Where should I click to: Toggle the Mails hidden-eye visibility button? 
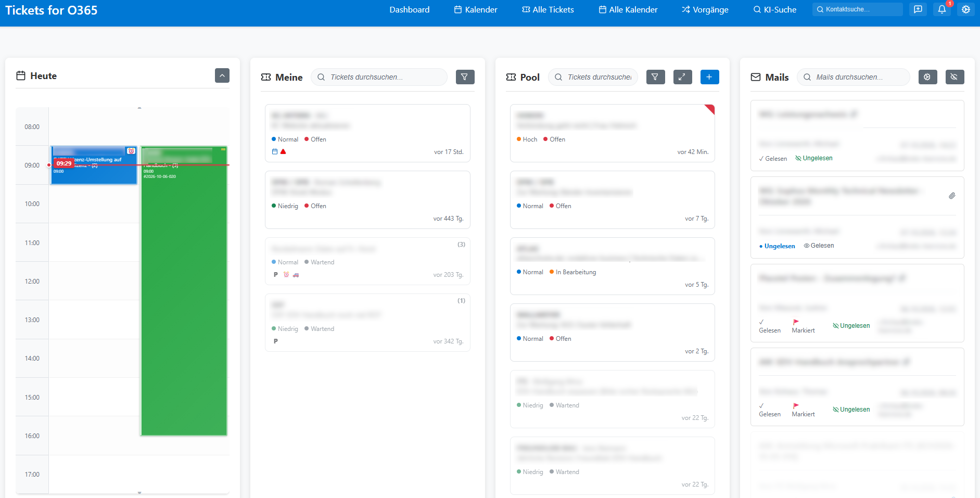coord(954,77)
